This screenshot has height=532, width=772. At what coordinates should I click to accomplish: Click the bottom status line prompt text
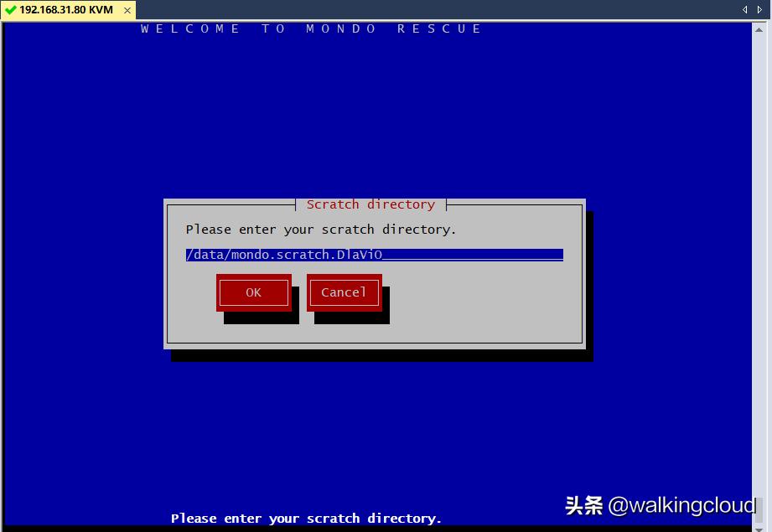pyautogui.click(x=305, y=518)
